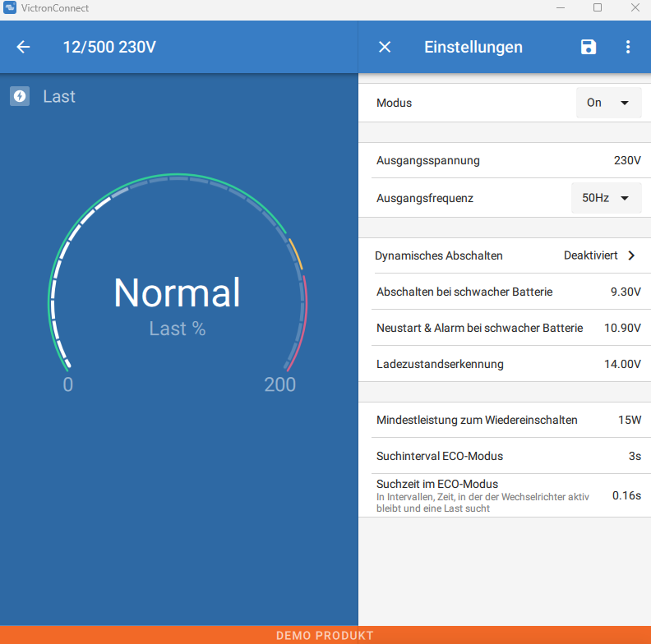Image resolution: width=651 pixels, height=644 pixels.
Task: Click the Last lightning bolt icon
Action: coord(20,96)
